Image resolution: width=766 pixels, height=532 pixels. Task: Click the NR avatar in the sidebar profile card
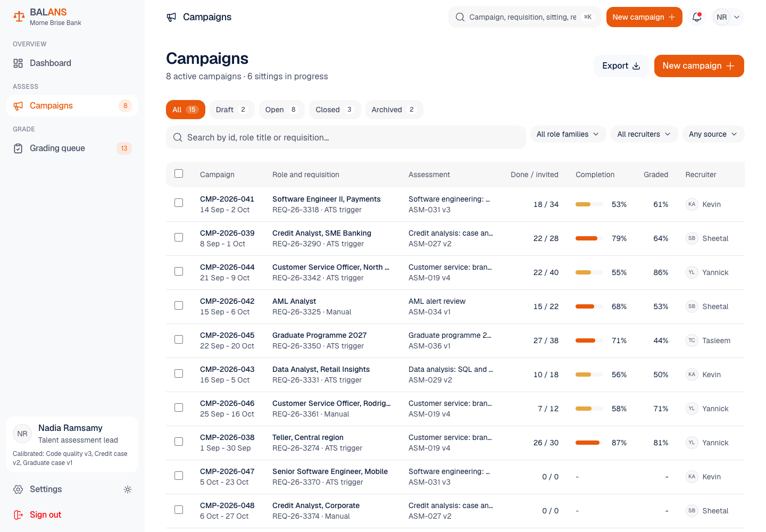[x=22, y=434]
